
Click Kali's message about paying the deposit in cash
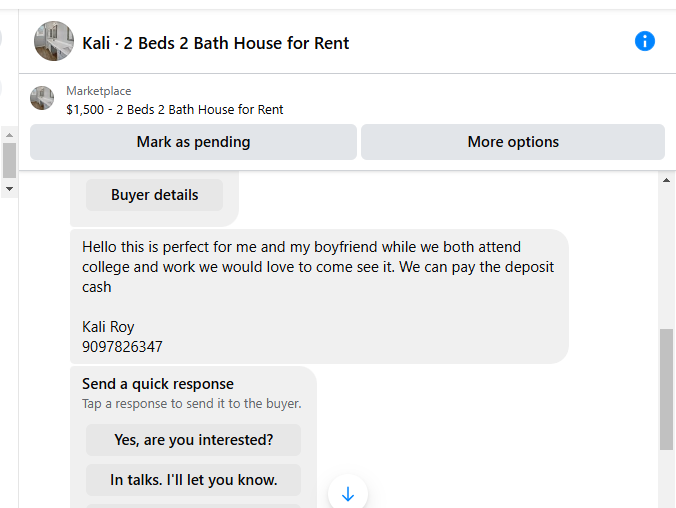pos(319,297)
